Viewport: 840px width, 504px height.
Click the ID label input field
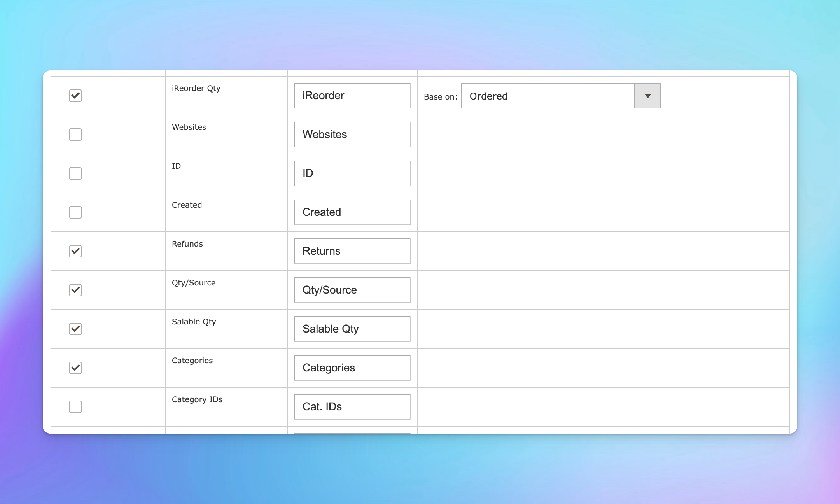point(352,173)
